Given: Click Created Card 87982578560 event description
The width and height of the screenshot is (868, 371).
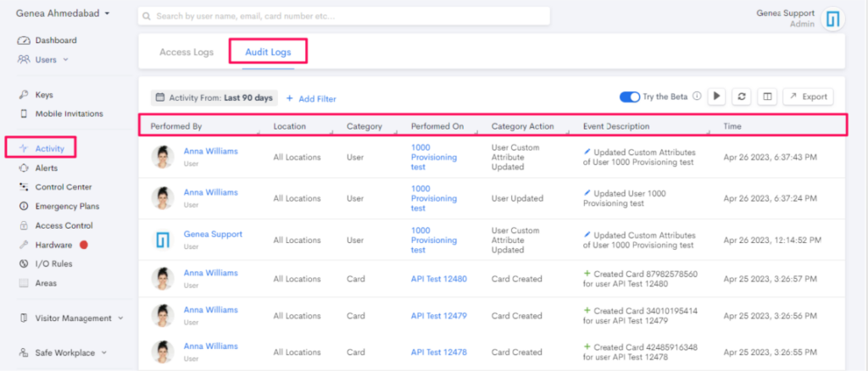Looking at the screenshot, I should [640, 279].
